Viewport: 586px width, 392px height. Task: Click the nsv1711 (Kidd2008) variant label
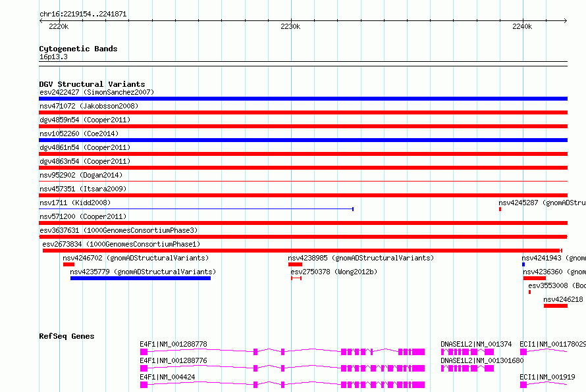tap(75, 203)
